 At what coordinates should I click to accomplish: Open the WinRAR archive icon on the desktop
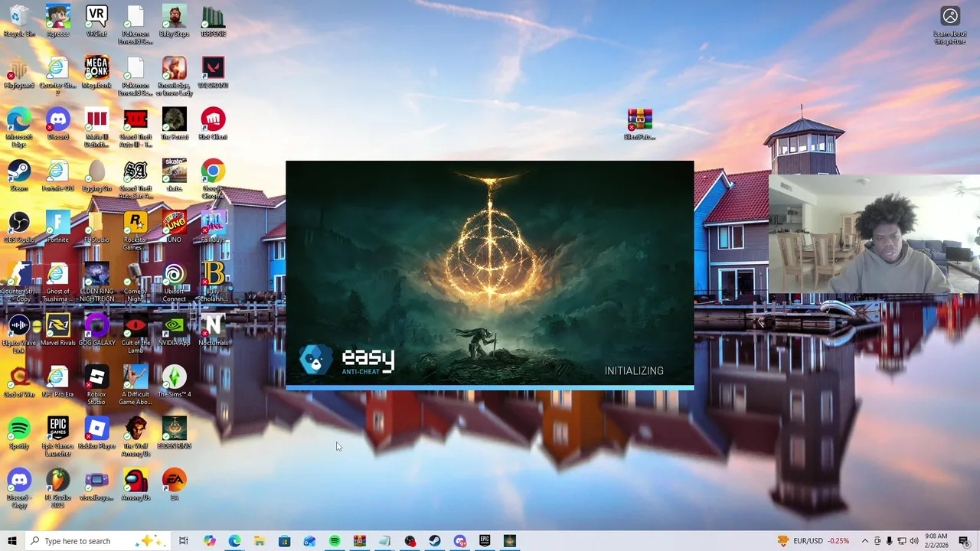(640, 124)
